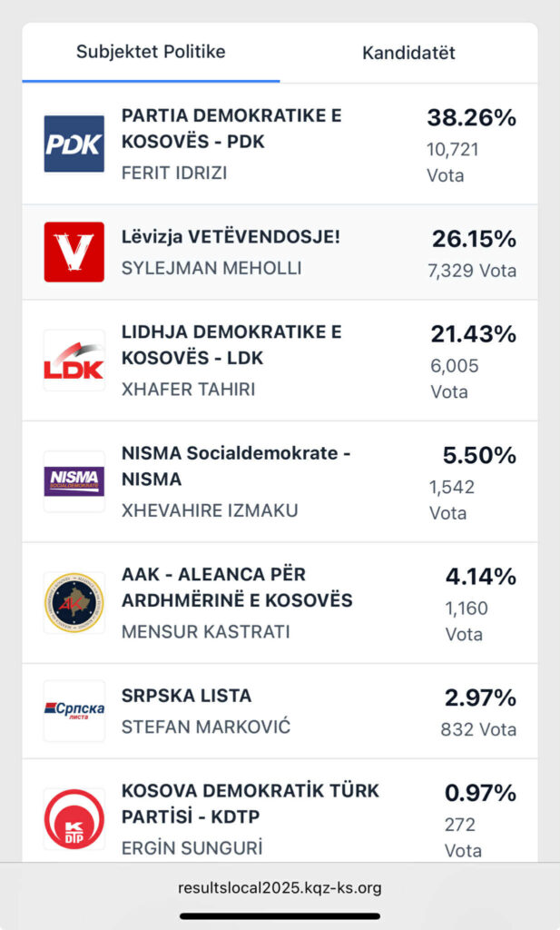Viewport: 560px width, 930px height.
Task: Tap the home indicator bar
Action: pyautogui.click(x=280, y=915)
